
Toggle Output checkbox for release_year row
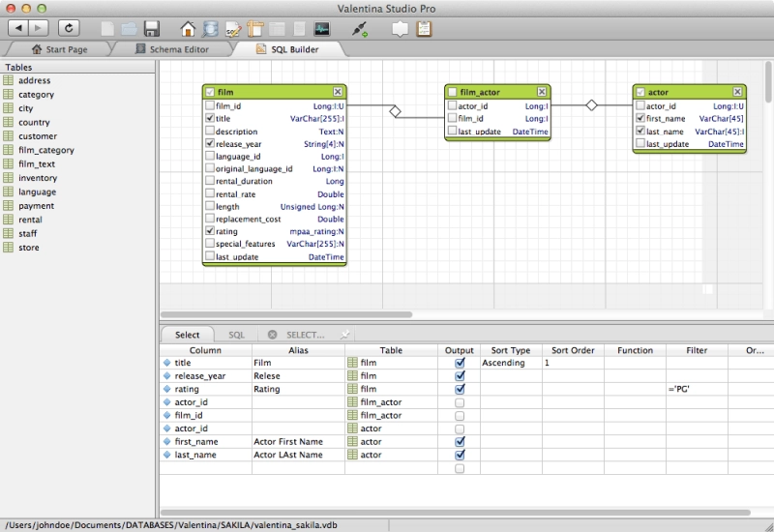click(x=460, y=375)
